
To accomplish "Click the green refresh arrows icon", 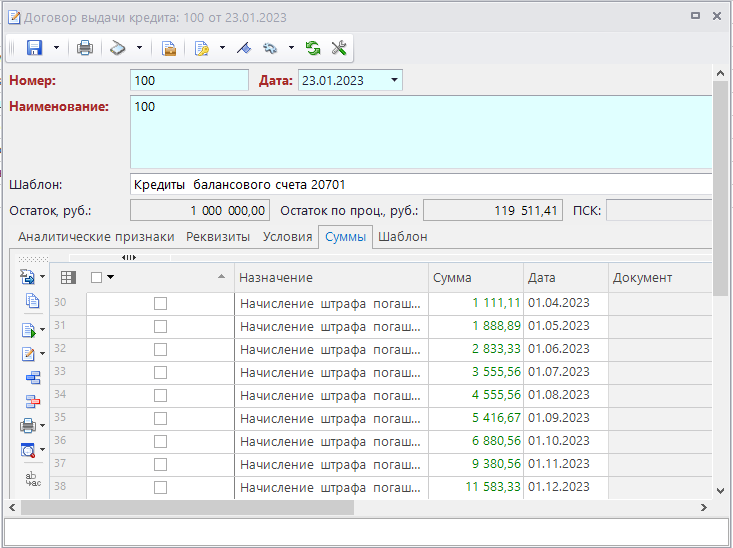I will point(313,47).
